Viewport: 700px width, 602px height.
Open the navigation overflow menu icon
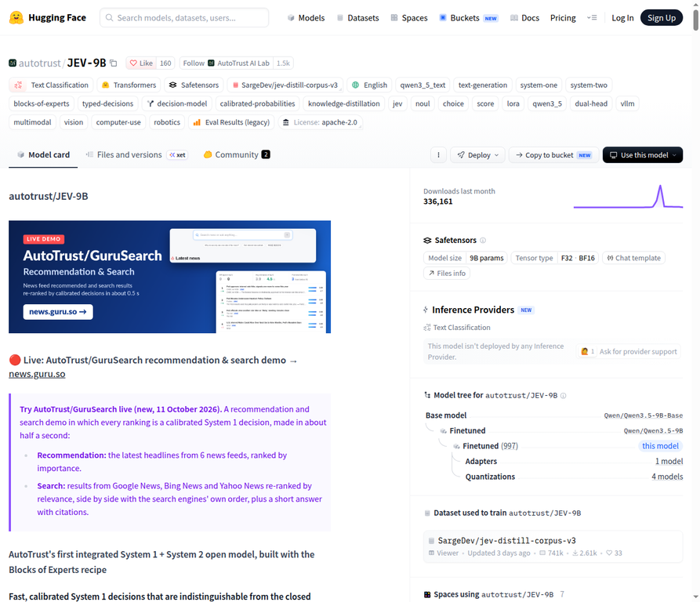tap(592, 18)
